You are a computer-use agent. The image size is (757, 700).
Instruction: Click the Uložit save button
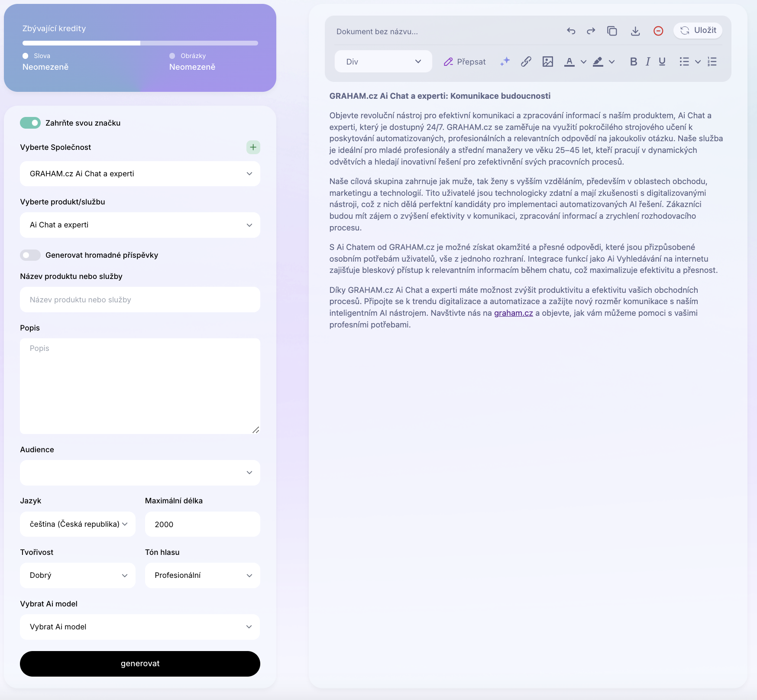coord(698,30)
